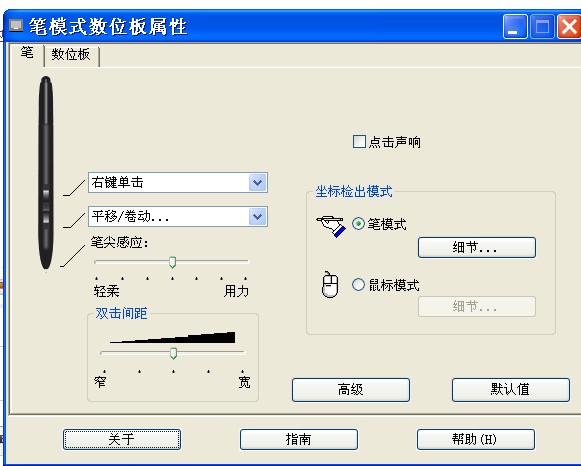Click the 窄 label by distance slider
581x466 pixels.
click(x=100, y=382)
